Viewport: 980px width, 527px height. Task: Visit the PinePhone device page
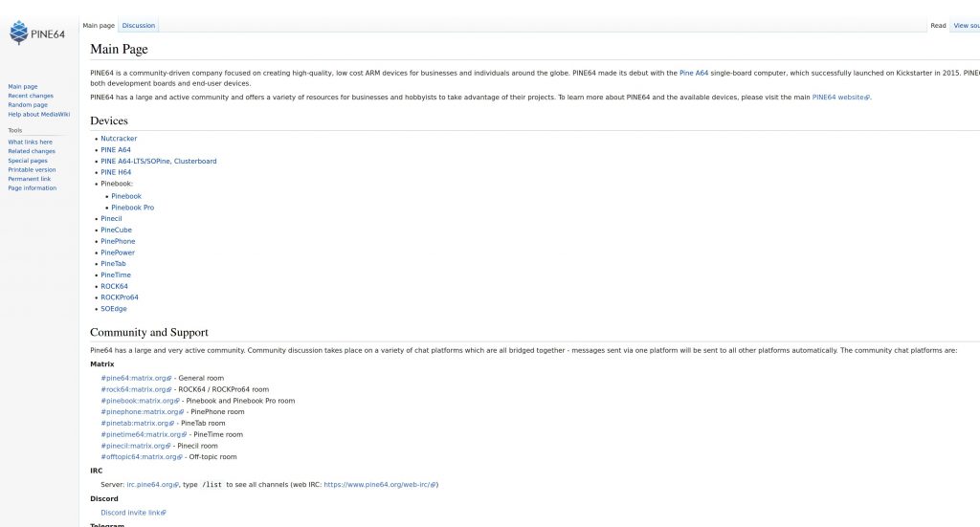point(118,241)
